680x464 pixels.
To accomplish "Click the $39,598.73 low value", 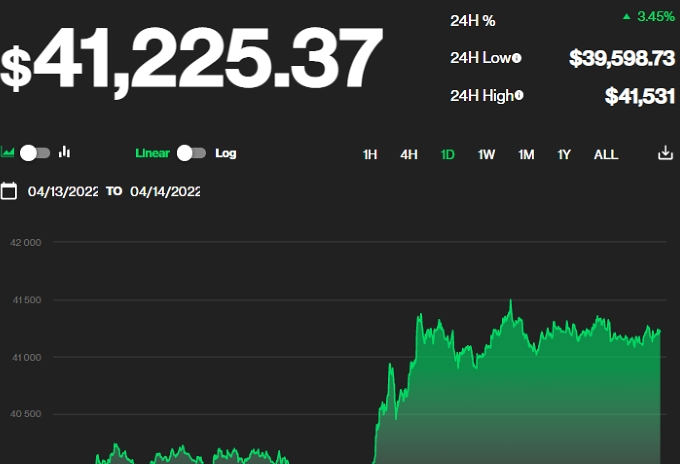I will [x=622, y=58].
